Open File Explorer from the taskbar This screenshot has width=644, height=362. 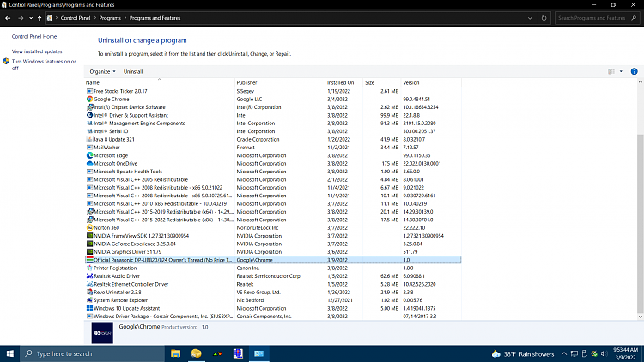point(175,353)
